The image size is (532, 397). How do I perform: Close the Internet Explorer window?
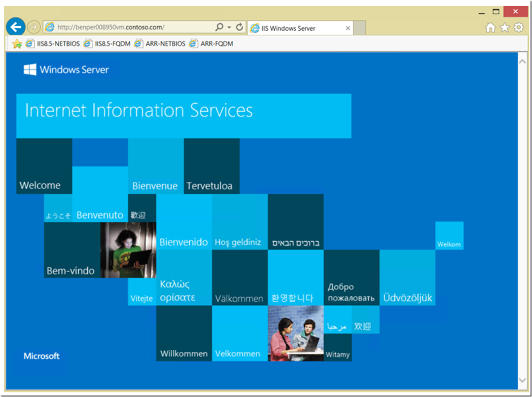(x=515, y=11)
